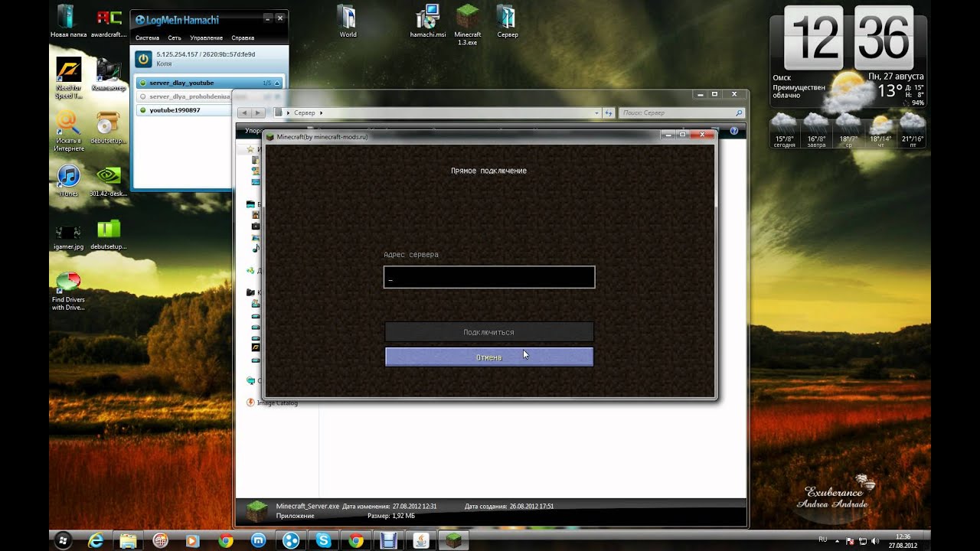Open the Maxthon browser taskbar icon
The image size is (980, 551).
pyautogui.click(x=258, y=540)
